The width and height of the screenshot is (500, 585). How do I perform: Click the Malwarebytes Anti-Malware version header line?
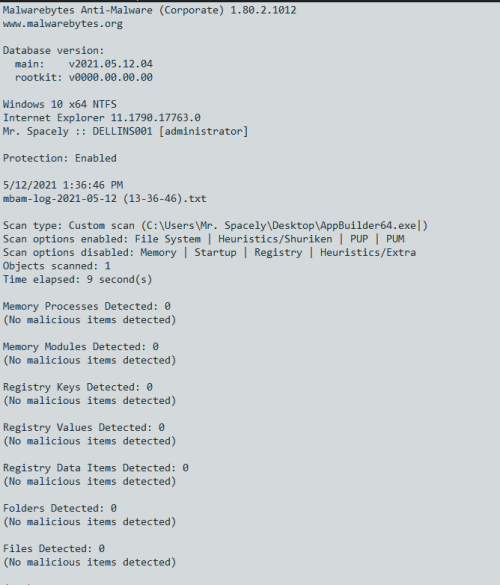pos(150,10)
